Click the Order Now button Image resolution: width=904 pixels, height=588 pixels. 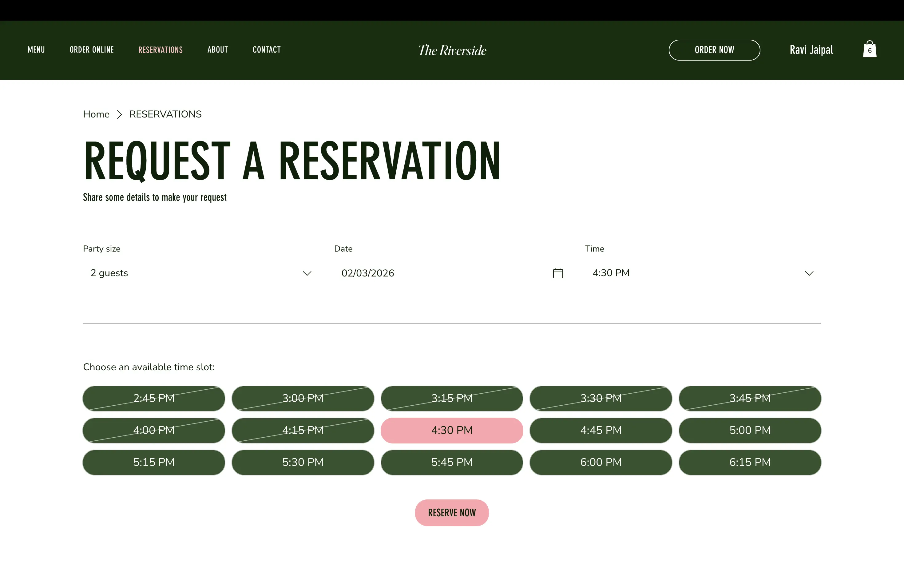tap(714, 50)
